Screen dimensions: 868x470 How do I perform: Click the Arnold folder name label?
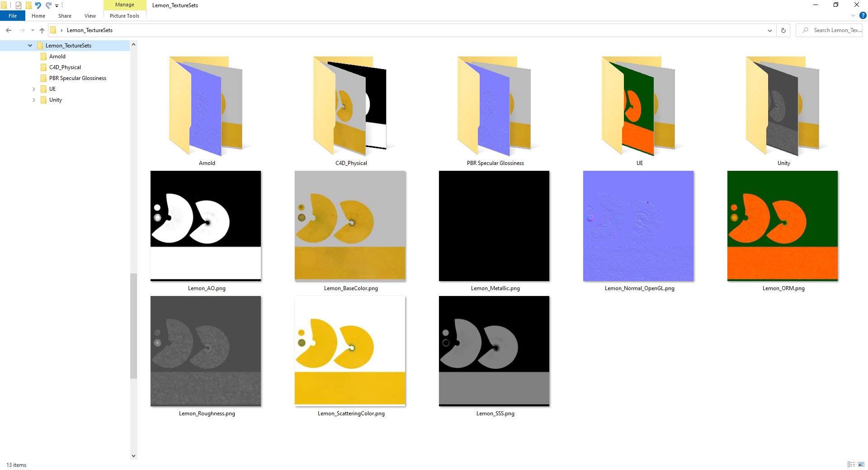(207, 163)
